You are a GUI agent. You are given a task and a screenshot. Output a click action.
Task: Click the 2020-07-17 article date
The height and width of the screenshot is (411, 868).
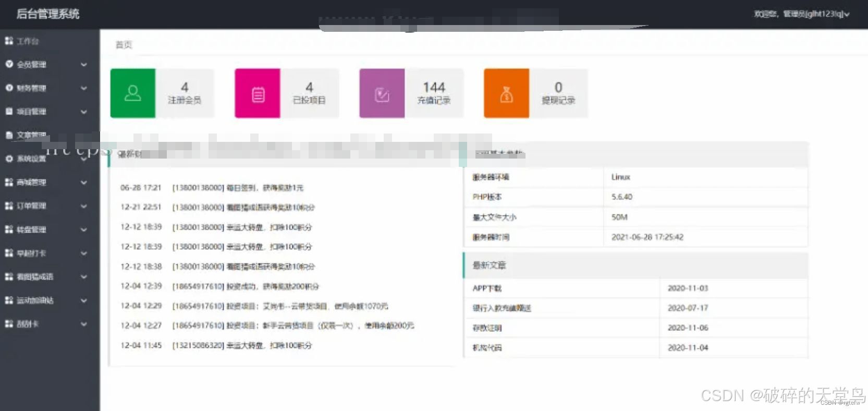[688, 308]
